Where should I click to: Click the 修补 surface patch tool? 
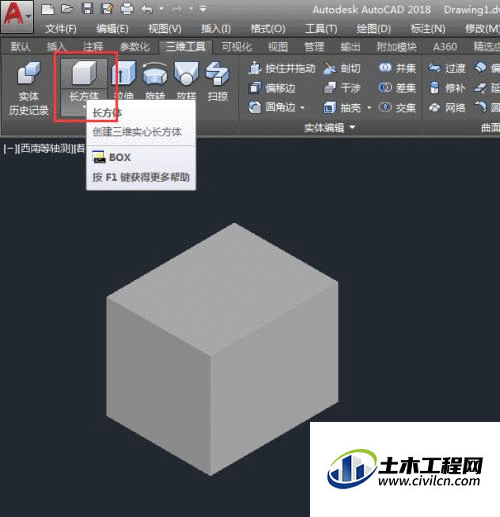click(x=447, y=88)
